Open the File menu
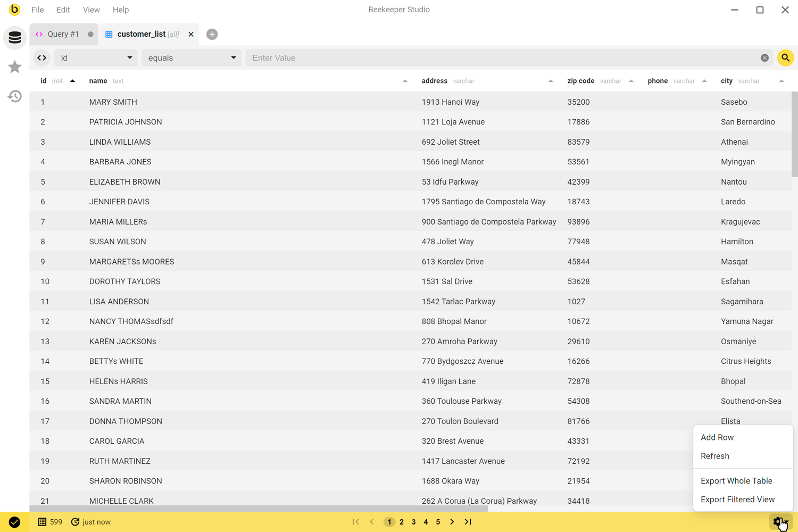 (x=38, y=10)
